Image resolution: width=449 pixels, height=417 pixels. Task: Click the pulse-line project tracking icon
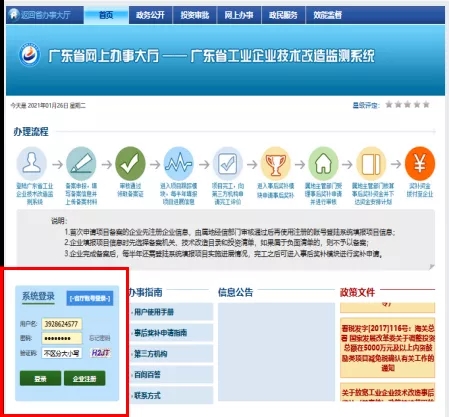(179, 164)
